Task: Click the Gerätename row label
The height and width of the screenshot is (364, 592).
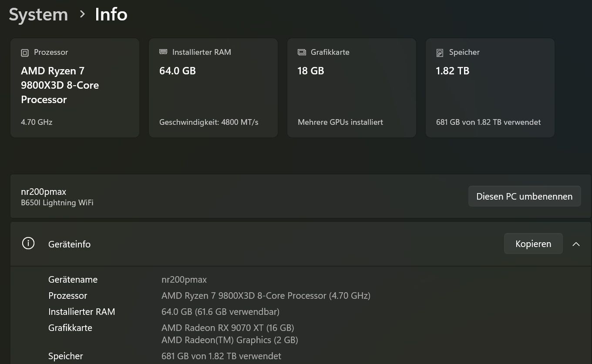Action: pyautogui.click(x=73, y=280)
